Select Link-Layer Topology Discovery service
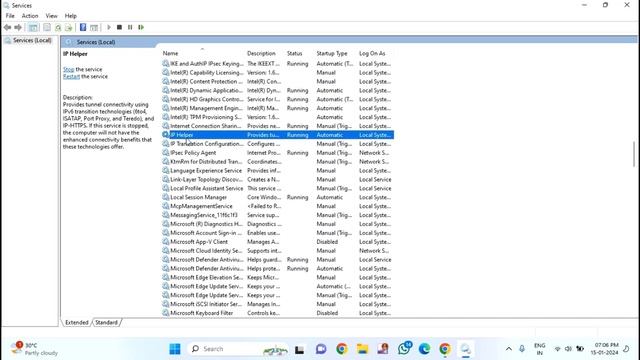Screen dimensions: 640x360 point(278,180)
